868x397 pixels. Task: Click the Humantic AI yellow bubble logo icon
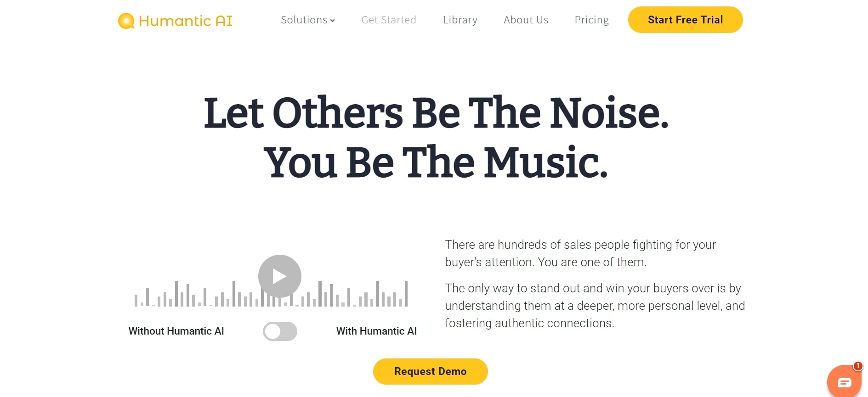tap(126, 21)
